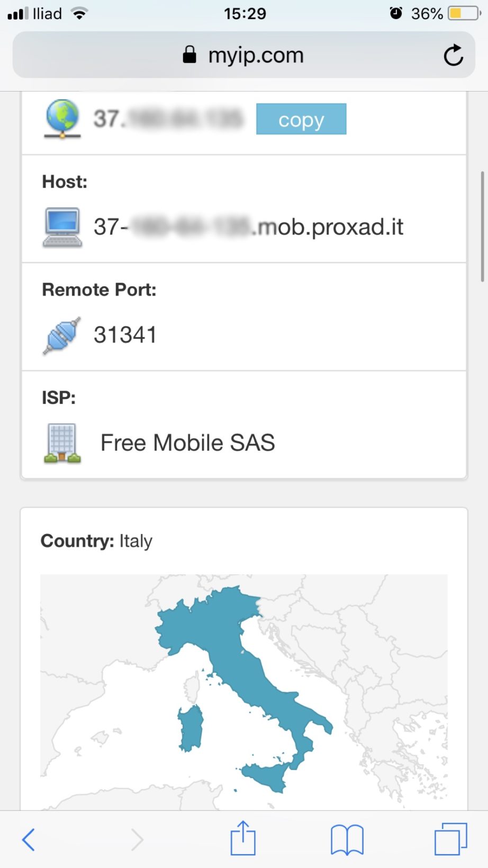488x868 pixels.
Task: Tap the computer icon under Host
Action: (62, 228)
